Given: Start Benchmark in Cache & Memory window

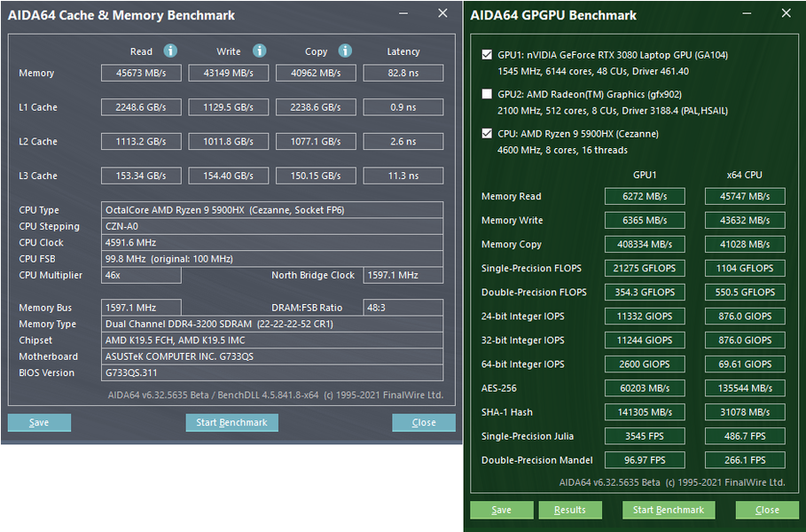Looking at the screenshot, I should (x=231, y=423).
